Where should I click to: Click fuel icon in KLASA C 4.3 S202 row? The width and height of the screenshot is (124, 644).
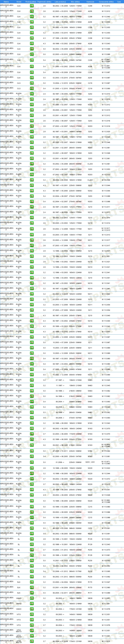32,186
